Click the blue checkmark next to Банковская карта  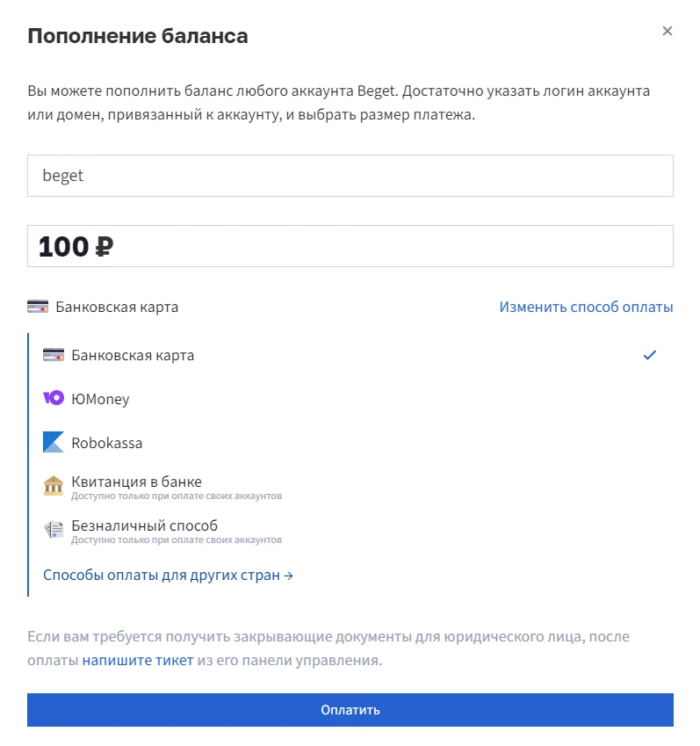click(649, 355)
